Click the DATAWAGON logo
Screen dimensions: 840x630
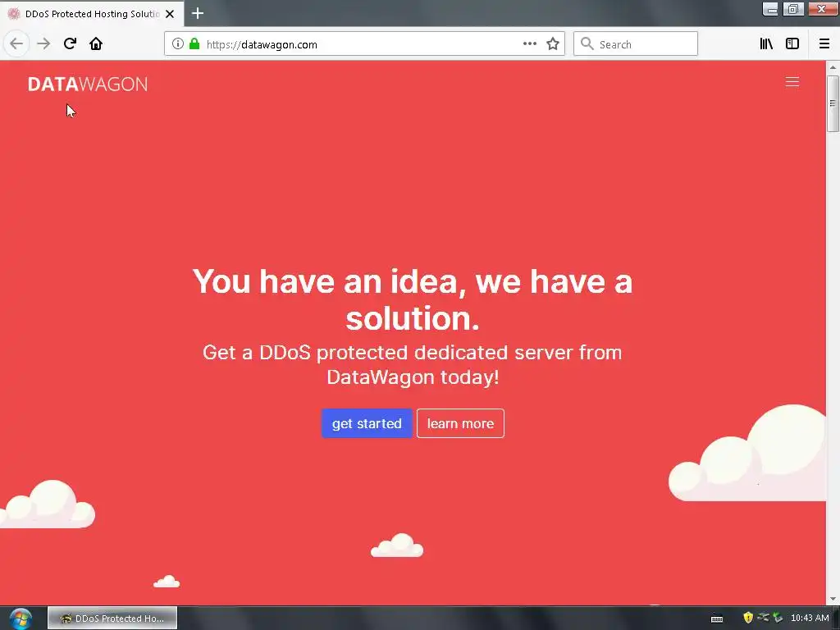coord(88,84)
